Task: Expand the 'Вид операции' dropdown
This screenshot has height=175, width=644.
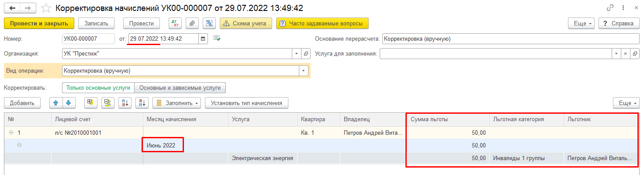Action: [x=303, y=70]
